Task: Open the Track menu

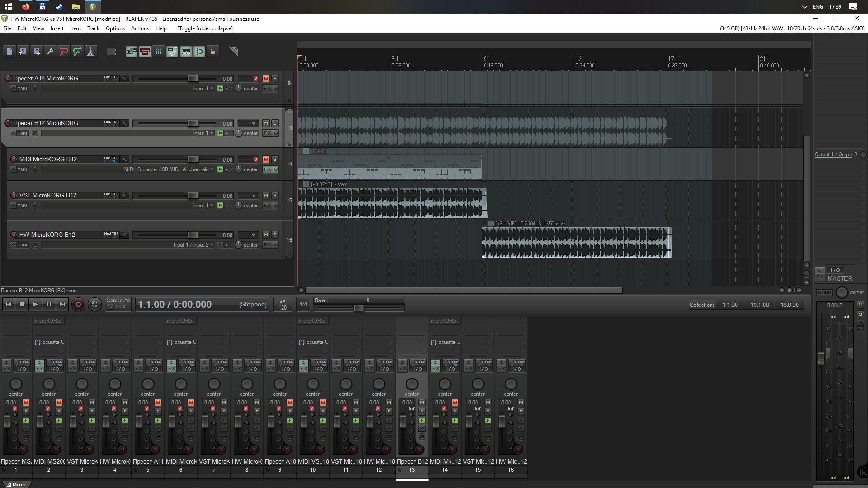Action: coord(93,28)
